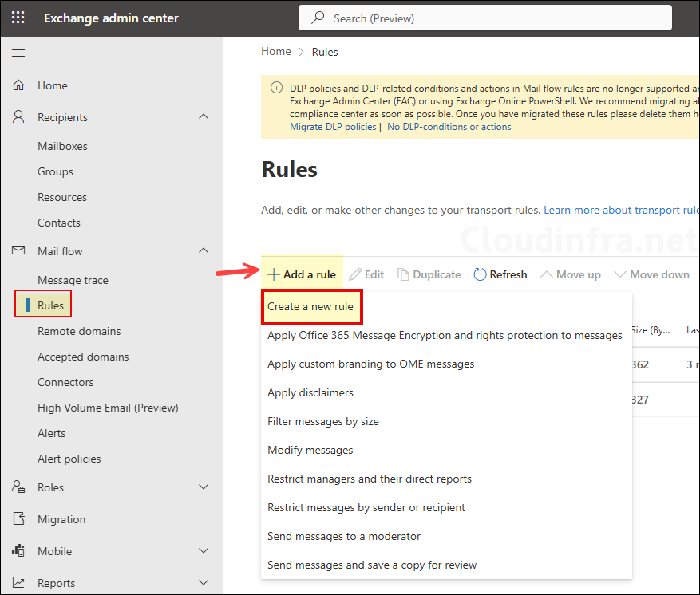Click the Home icon in the sidebar
Image resolution: width=700 pixels, height=595 pixels.
point(18,85)
